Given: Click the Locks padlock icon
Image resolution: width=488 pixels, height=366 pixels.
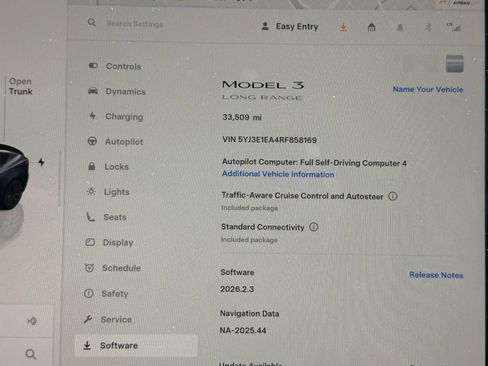Looking at the screenshot, I should tap(92, 166).
